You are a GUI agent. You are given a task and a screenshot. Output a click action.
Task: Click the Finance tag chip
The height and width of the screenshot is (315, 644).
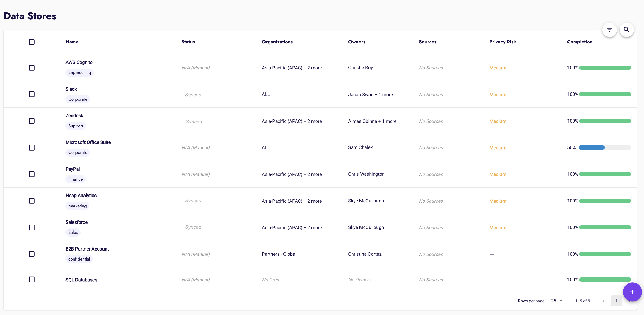coord(75,179)
